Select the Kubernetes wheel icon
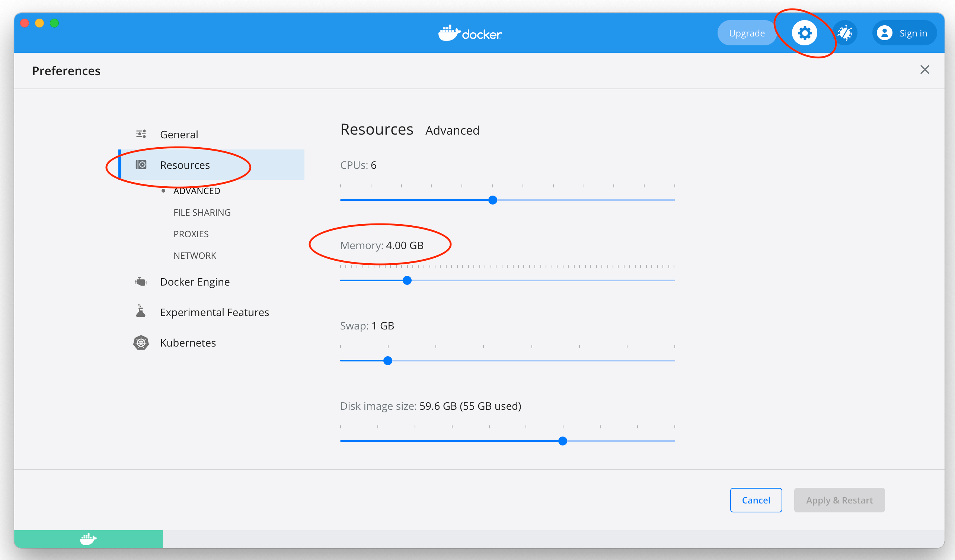The height and width of the screenshot is (560, 955). [x=141, y=342]
